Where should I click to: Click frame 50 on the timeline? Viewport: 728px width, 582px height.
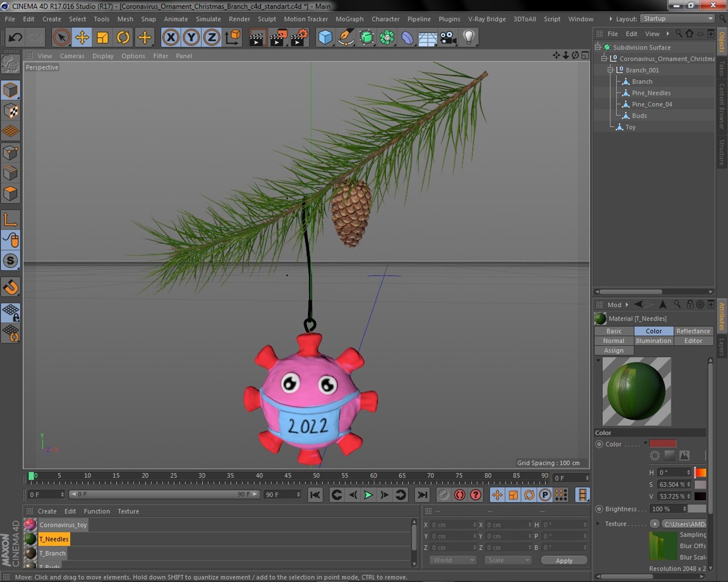pos(316,476)
